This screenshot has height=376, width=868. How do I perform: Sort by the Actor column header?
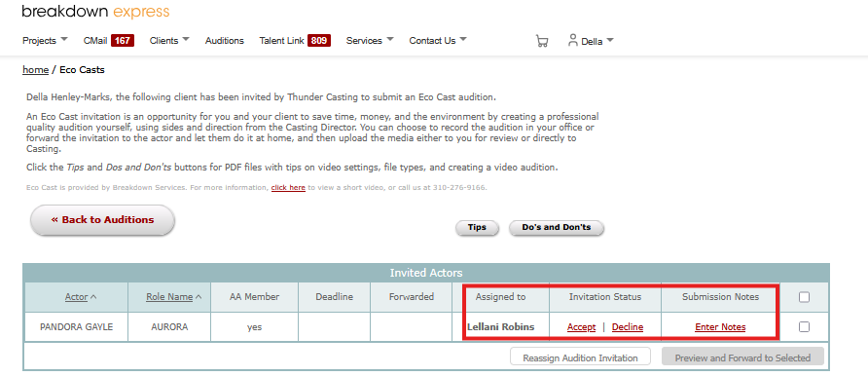(77, 297)
